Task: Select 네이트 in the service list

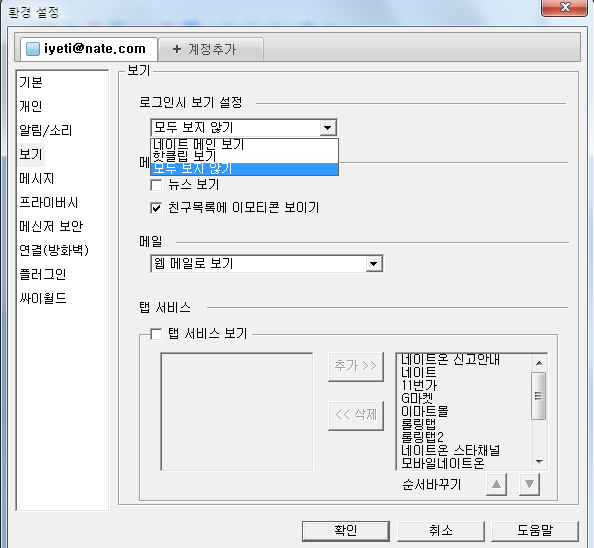Action: coord(419,372)
